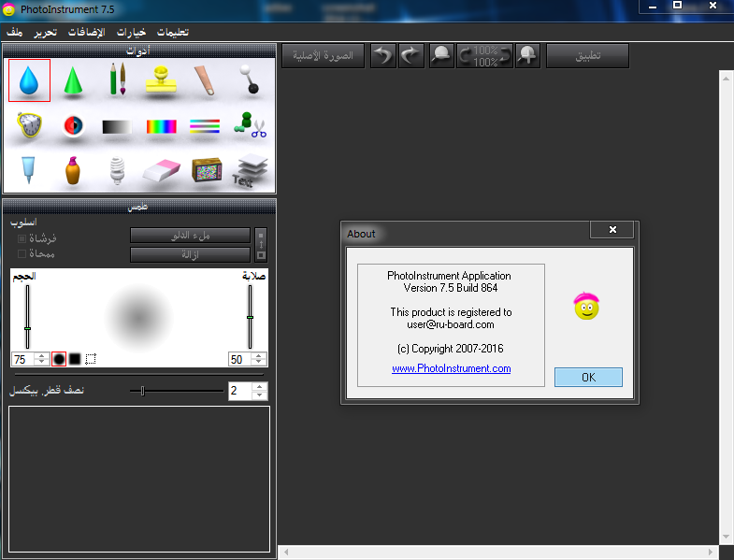Screen dimensions: 734x560
Task: Click the panel toggle strip beside Fill bucket
Action: (x=261, y=245)
